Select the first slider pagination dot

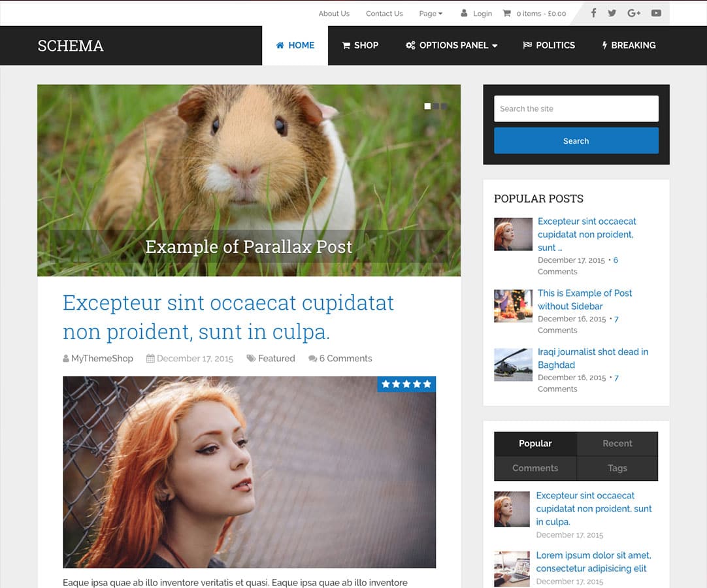pos(427,106)
